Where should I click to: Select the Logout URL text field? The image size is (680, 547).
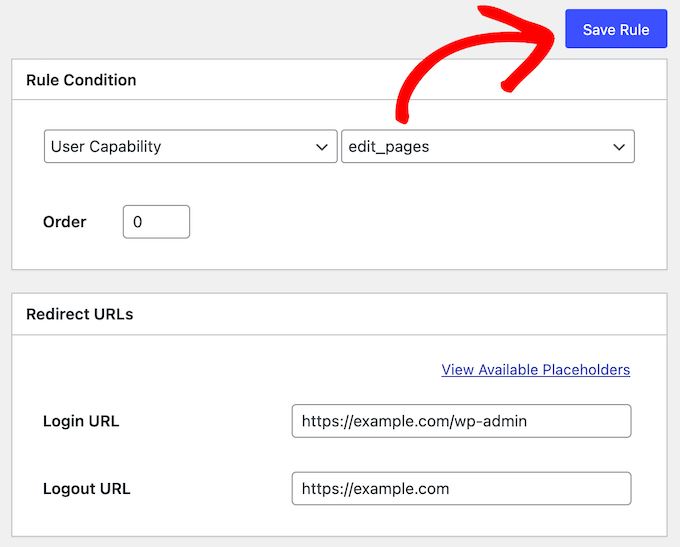point(461,489)
